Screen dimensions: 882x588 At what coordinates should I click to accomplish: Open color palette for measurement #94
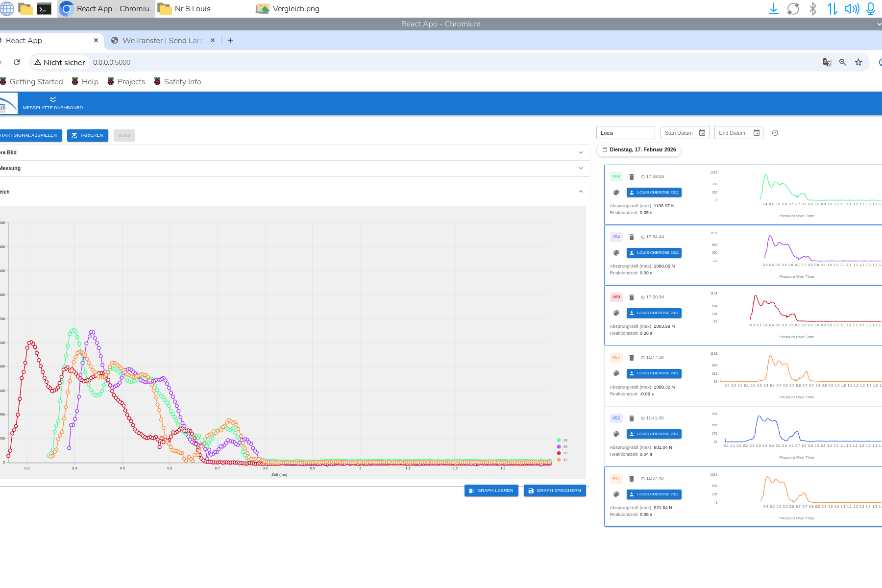(616, 253)
